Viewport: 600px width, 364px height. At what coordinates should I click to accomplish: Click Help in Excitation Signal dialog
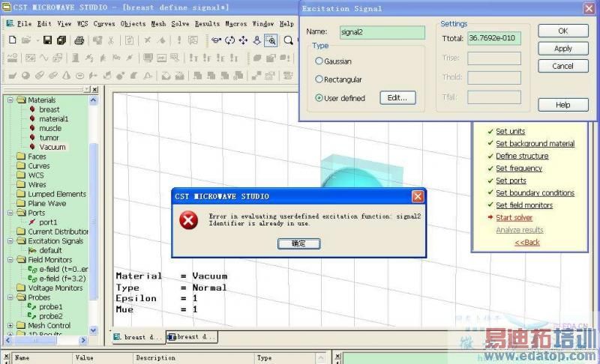coord(563,105)
